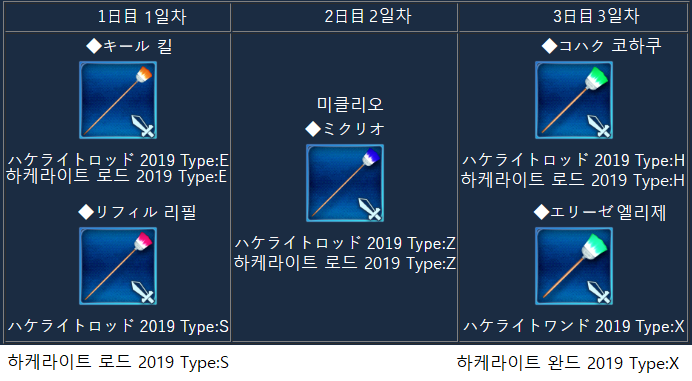Click the teal broom wand Type:X icon

pos(574,266)
